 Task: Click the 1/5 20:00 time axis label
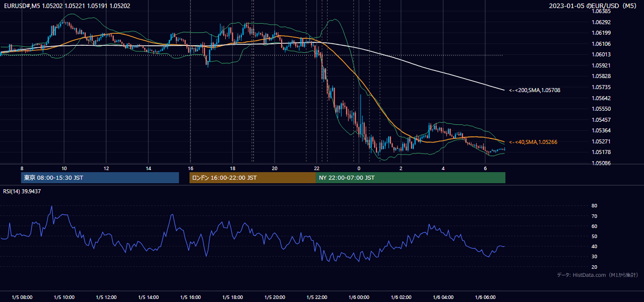point(275,297)
